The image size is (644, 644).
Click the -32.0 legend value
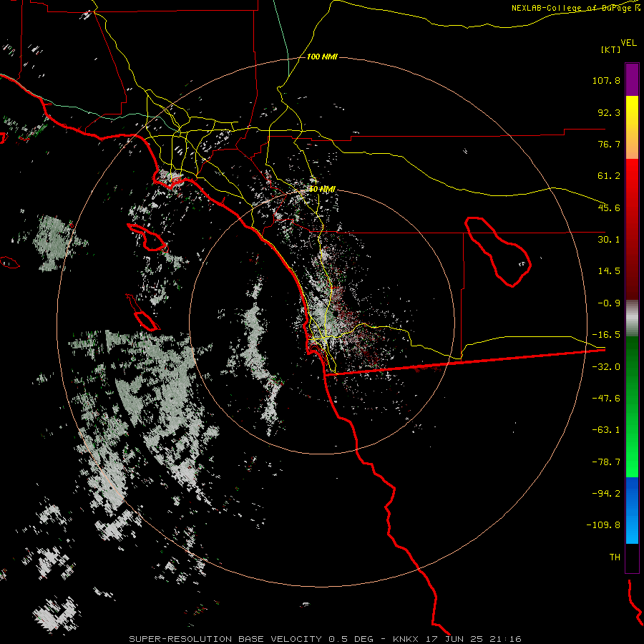(606, 367)
